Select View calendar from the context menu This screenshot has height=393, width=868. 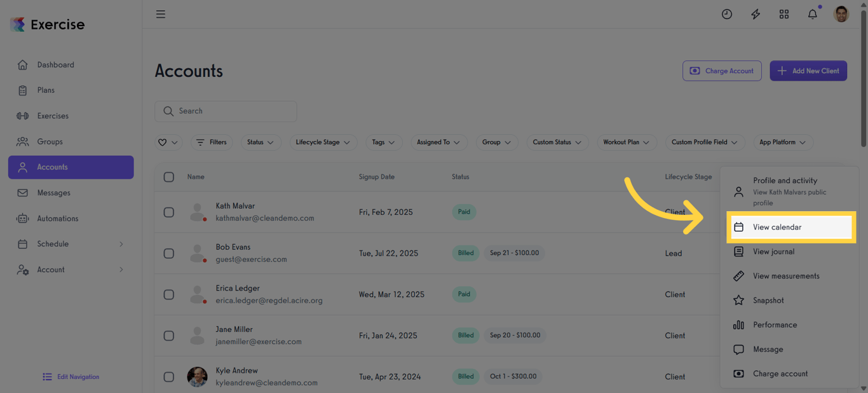[776, 227]
